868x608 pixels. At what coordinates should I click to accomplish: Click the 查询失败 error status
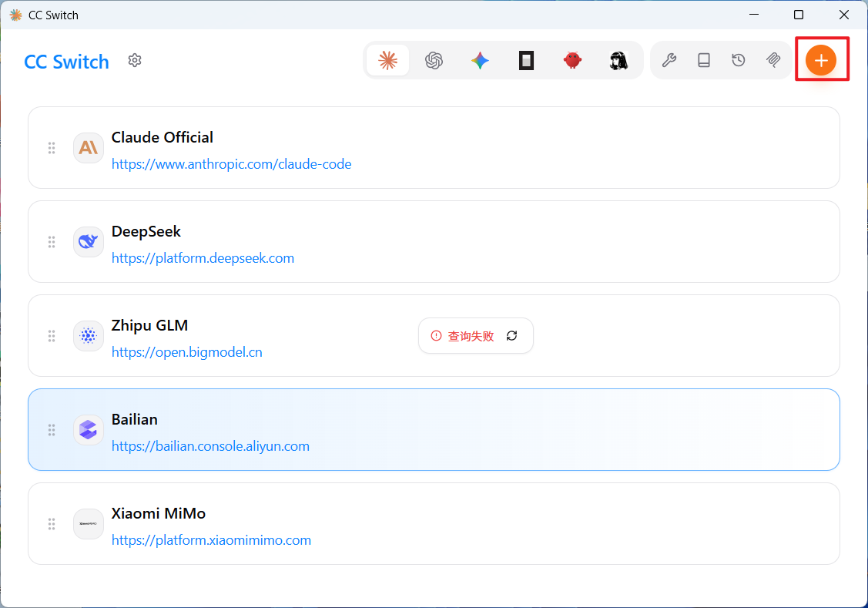[x=471, y=336]
